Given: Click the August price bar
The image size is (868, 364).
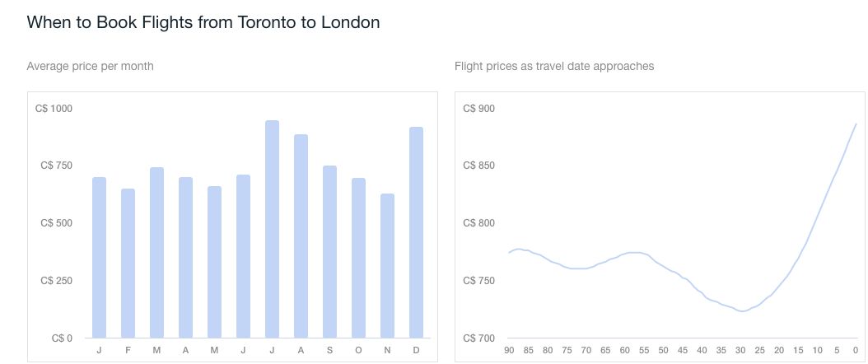Looking at the screenshot, I should [x=301, y=236].
